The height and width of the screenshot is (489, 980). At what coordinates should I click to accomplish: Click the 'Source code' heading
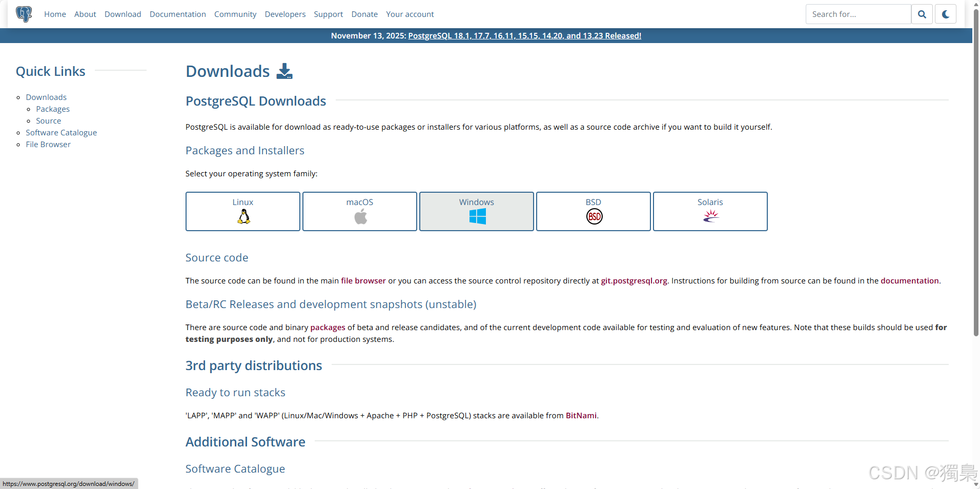(217, 258)
